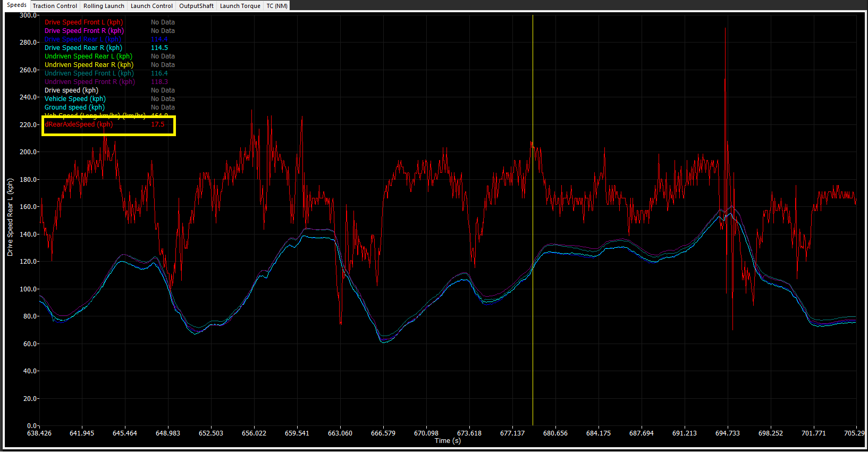Go to the OutputShaft tab

[196, 6]
